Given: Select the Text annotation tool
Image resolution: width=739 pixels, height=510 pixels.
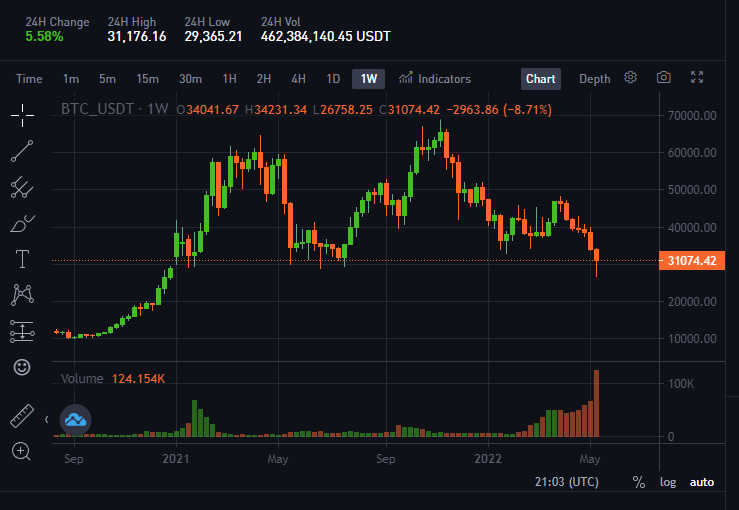Looking at the screenshot, I should [x=22, y=259].
